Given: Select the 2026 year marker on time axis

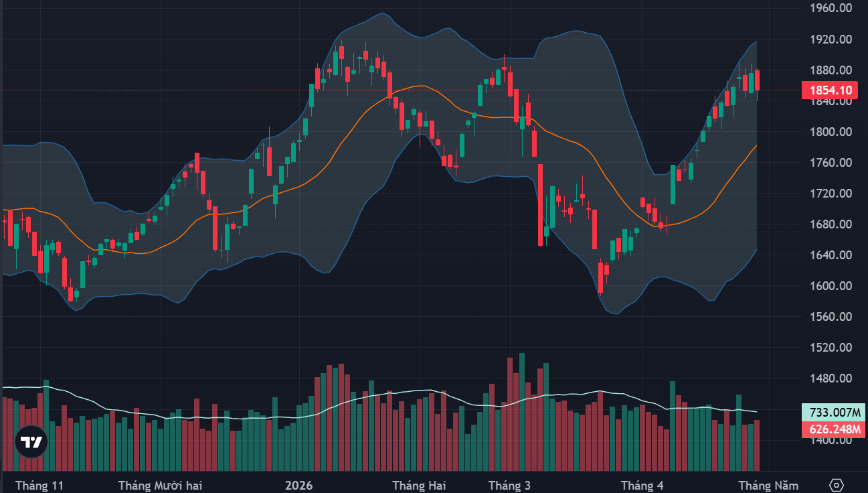Looking at the screenshot, I should tap(298, 485).
